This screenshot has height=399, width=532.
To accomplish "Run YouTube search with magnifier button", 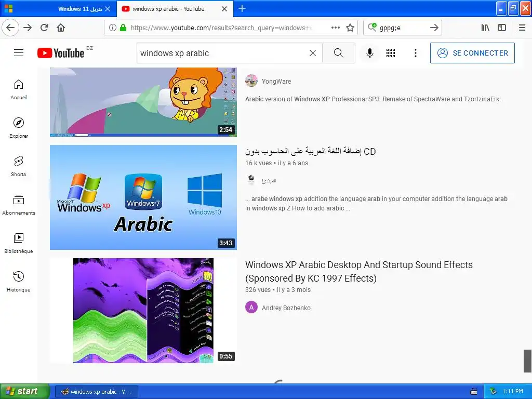I will [x=339, y=53].
